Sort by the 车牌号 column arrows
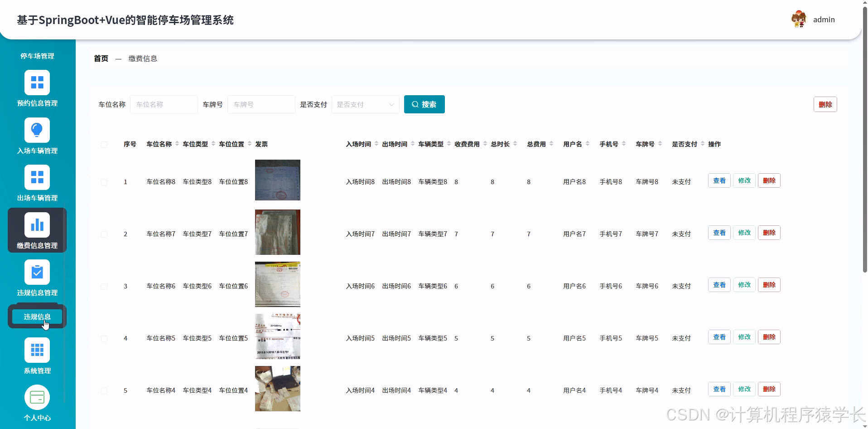Screen dimensions: 868x429 (x=660, y=144)
